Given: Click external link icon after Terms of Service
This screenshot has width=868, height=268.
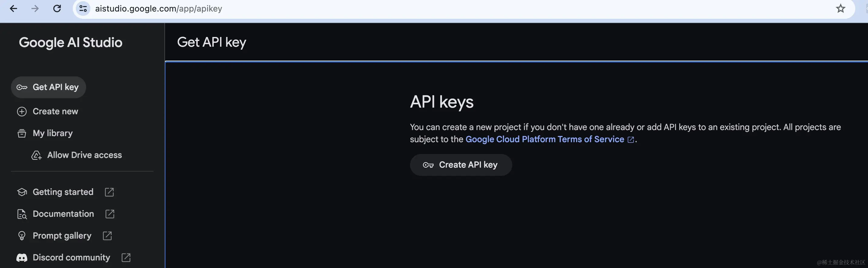Looking at the screenshot, I should pos(631,140).
